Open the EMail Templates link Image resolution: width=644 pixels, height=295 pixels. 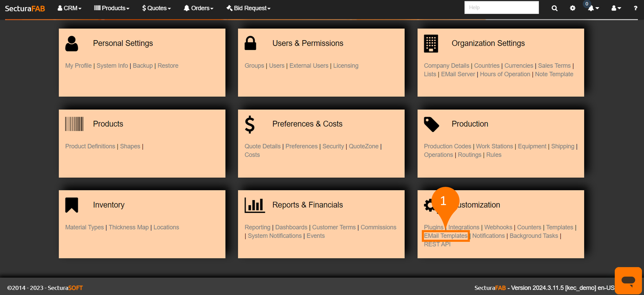click(x=446, y=236)
